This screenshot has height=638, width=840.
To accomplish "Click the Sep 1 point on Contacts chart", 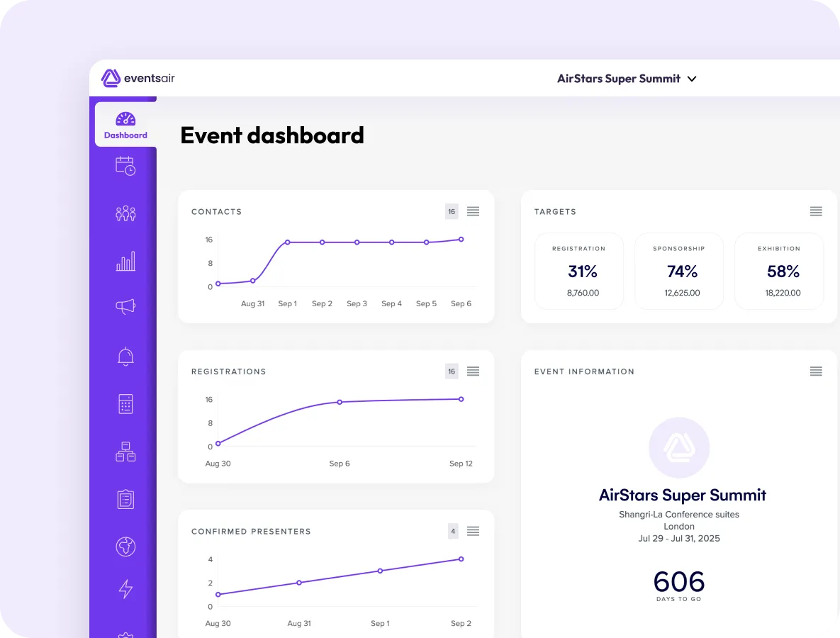I will (x=288, y=242).
